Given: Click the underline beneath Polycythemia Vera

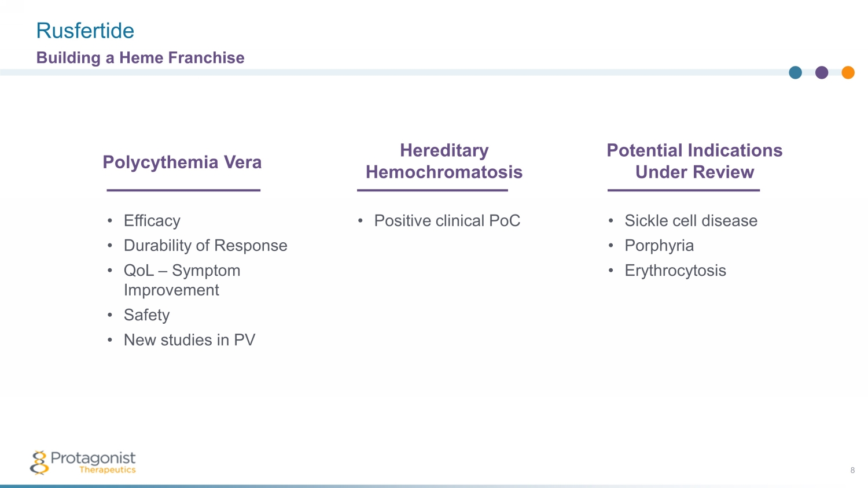Looking at the screenshot, I should pos(183,190).
